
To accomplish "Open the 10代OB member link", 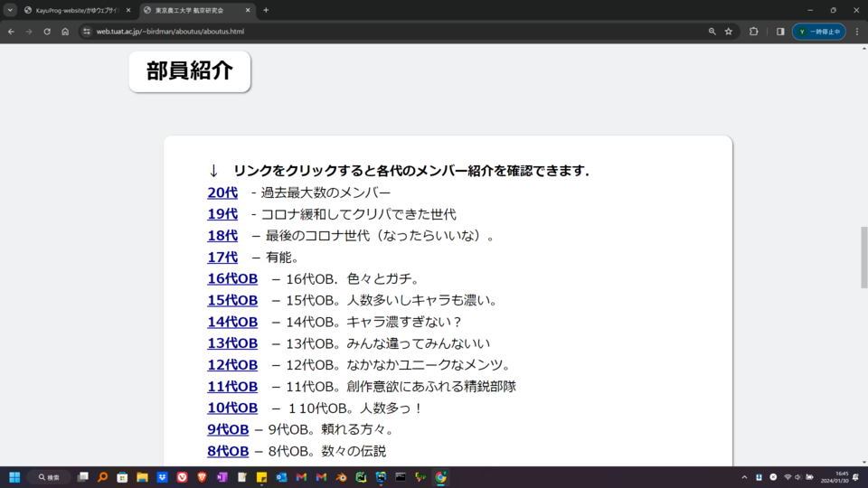I will pos(232,408).
